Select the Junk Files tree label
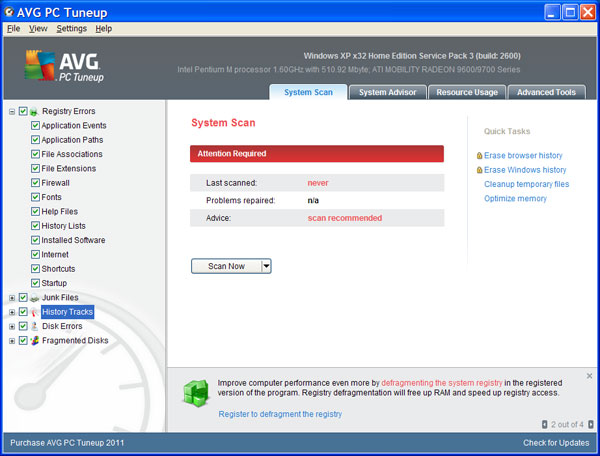Image resolution: width=600 pixels, height=456 pixels. 60,298
